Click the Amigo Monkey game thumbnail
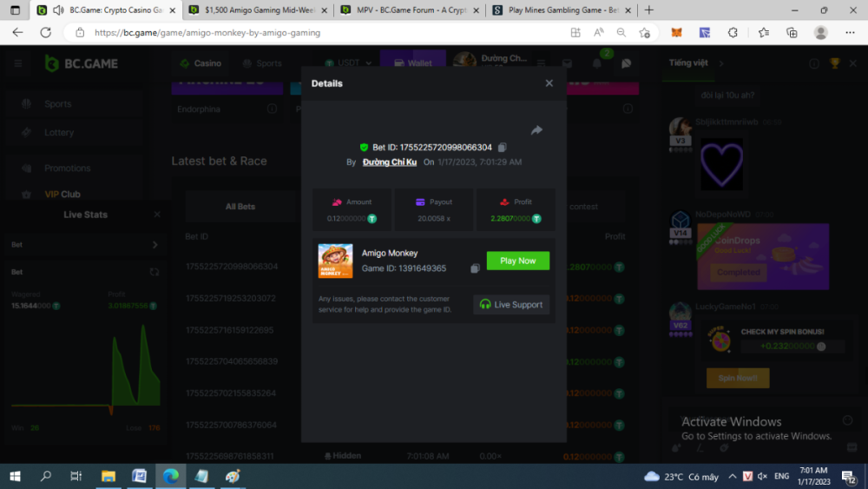The width and height of the screenshot is (868, 489). 335,261
